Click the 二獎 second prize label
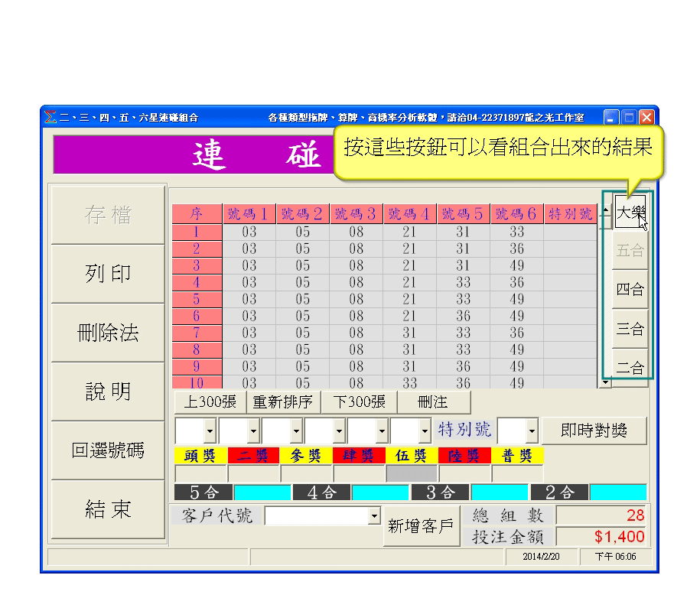Screen dimensions: 700x611 [x=253, y=456]
